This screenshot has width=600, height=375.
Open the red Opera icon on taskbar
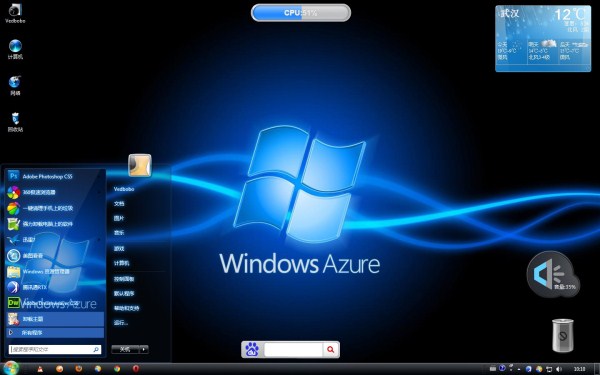click(x=135, y=369)
